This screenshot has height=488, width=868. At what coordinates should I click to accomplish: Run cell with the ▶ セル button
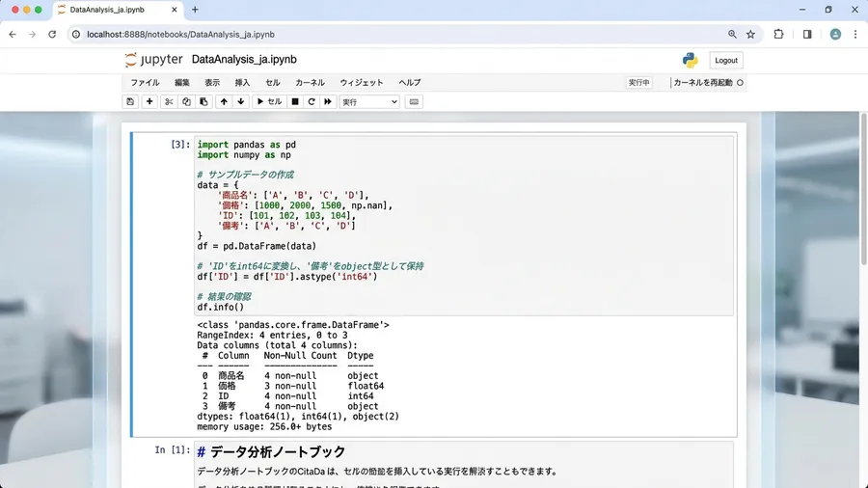[269, 102]
